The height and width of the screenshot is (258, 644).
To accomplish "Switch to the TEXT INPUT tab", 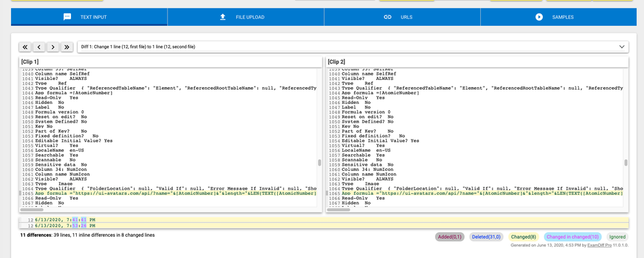I will pyautogui.click(x=89, y=17).
